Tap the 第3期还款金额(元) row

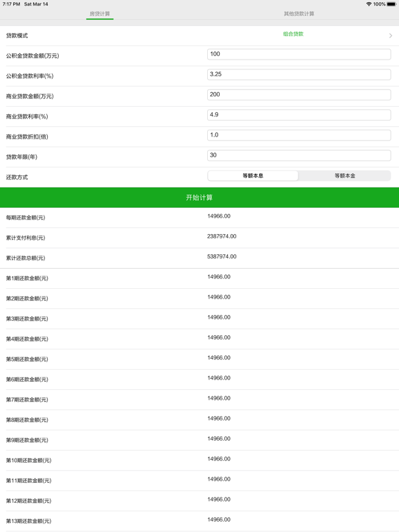tap(199, 319)
